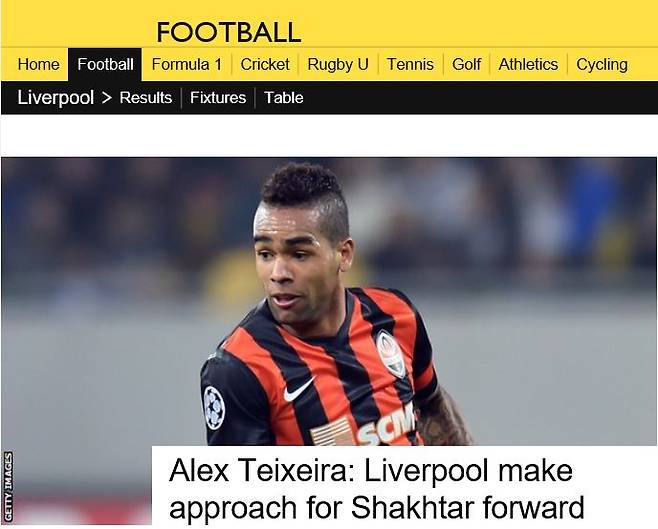658x529 pixels.
Task: Open the Tennis section
Action: point(410,65)
